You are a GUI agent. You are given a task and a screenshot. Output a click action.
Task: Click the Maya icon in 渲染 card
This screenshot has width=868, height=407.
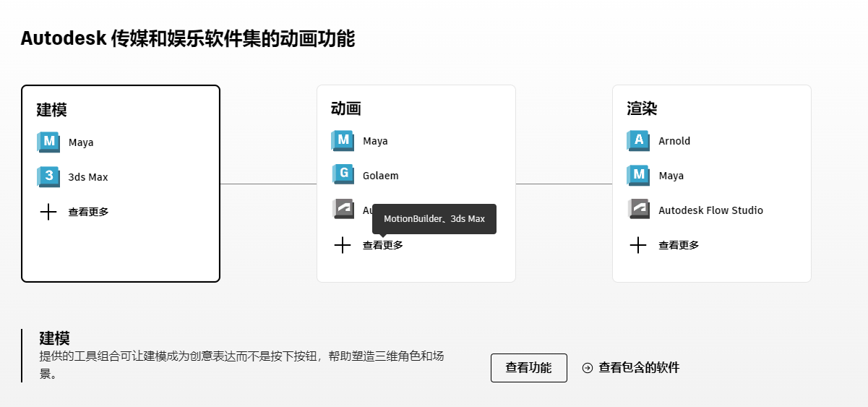[638, 176]
